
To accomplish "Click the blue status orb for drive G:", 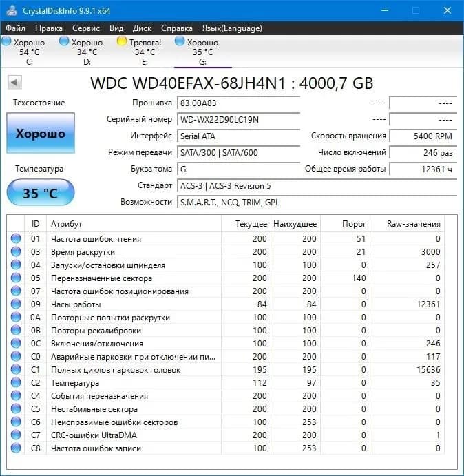I will (x=180, y=41).
